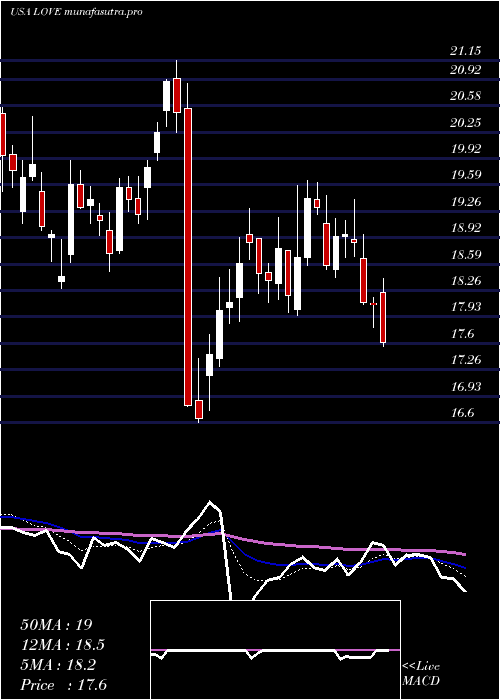Click the 20.58 price level label
The width and height of the screenshot is (500, 700).
[x=466, y=96]
